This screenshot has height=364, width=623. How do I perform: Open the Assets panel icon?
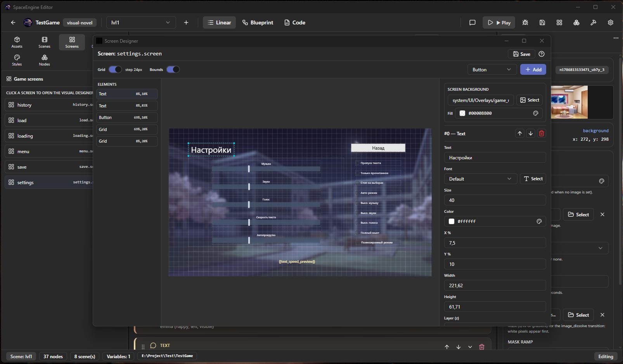pos(17,42)
